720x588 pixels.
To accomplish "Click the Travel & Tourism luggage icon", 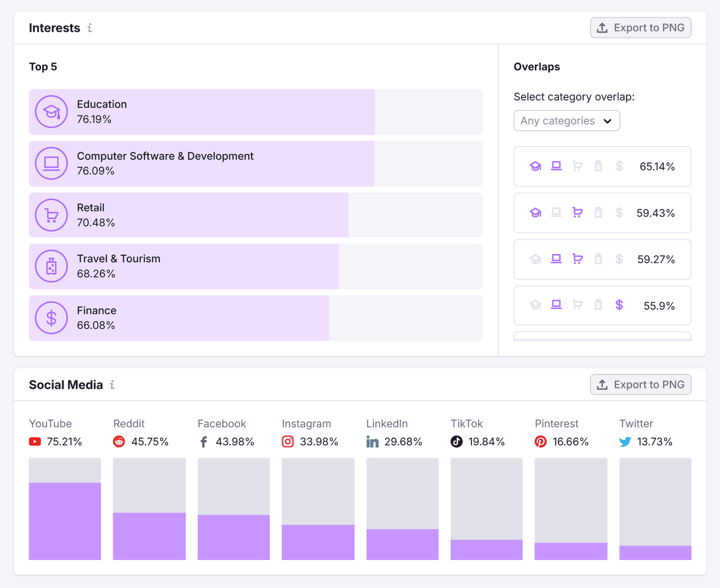I will click(x=51, y=266).
